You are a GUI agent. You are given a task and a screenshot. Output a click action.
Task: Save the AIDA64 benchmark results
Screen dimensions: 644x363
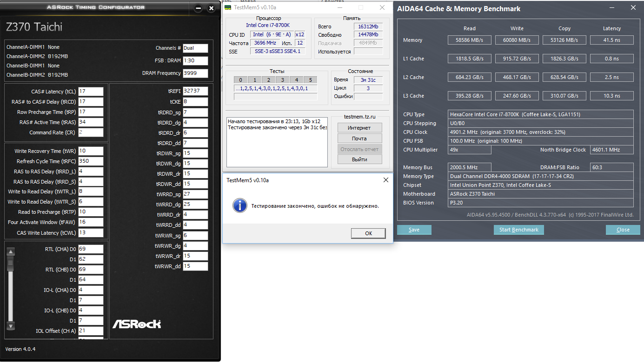414,230
